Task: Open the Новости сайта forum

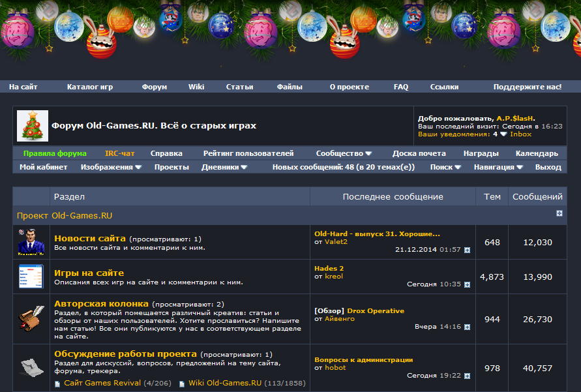Action: tap(90, 238)
